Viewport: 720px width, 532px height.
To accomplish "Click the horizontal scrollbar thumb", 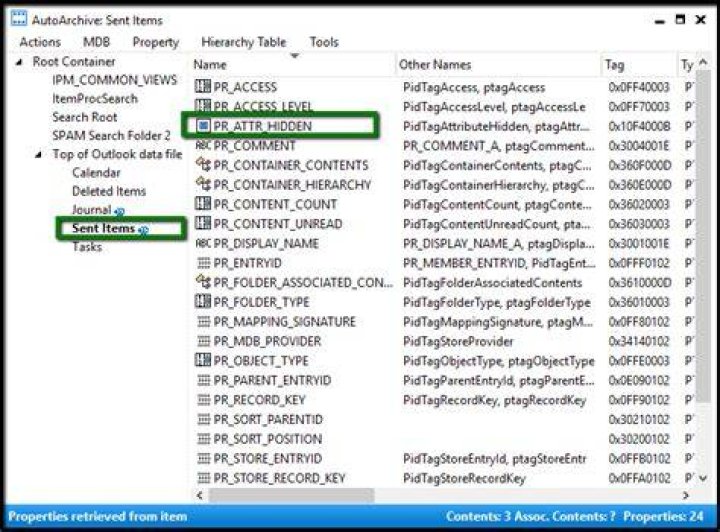I will point(291,496).
